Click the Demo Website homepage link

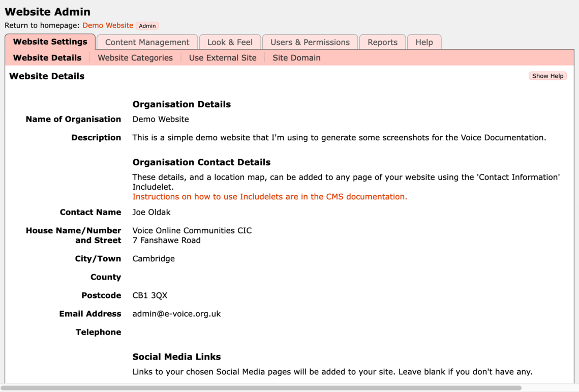108,25
